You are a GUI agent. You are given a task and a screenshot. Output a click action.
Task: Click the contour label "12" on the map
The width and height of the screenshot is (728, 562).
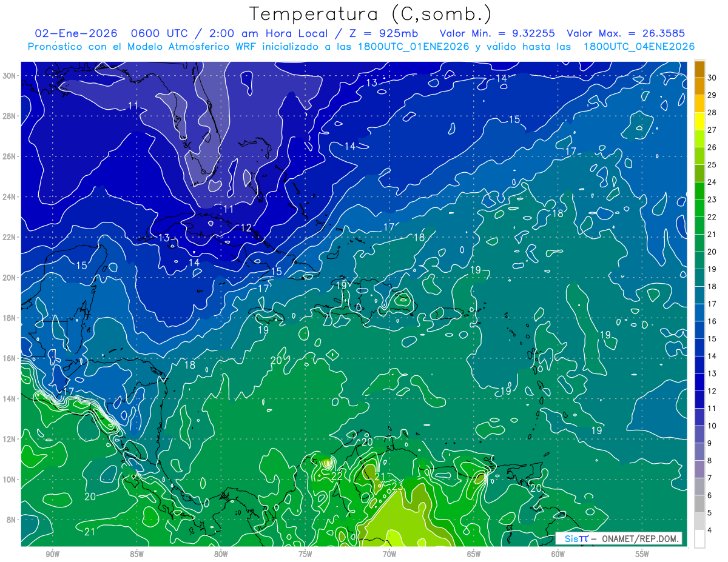(246, 228)
